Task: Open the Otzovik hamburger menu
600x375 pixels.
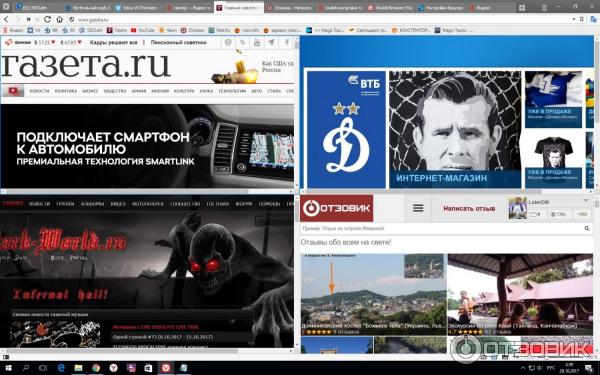Action: pyautogui.click(x=418, y=208)
